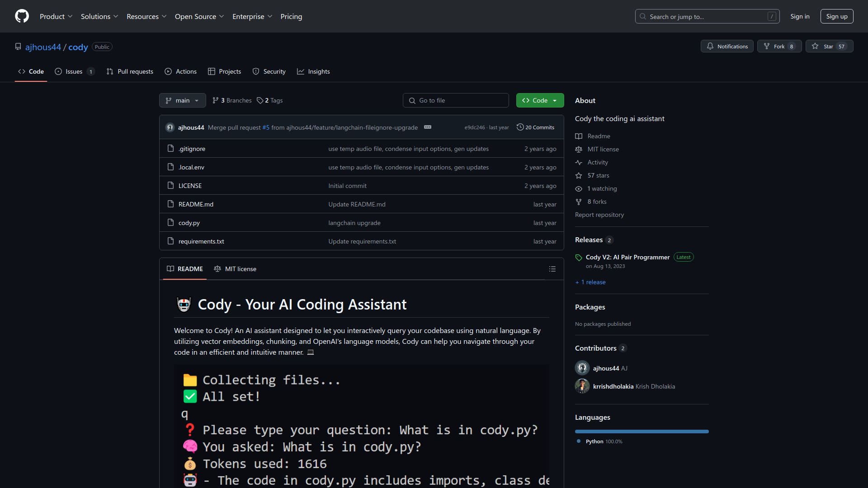Click the Sign up button

click(836, 16)
